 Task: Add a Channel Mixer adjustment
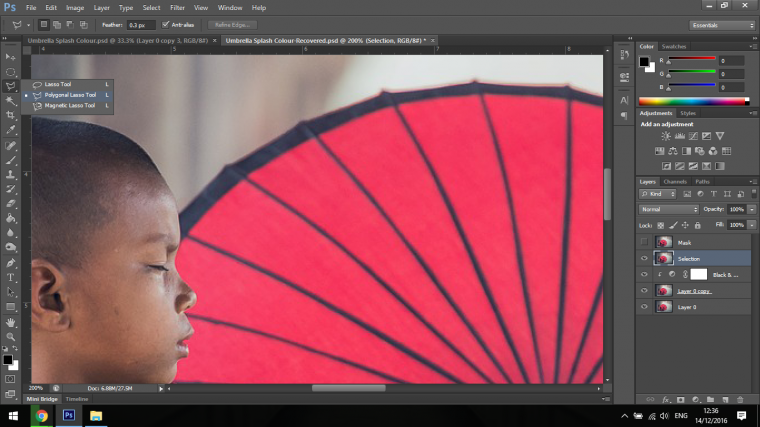[713, 151]
